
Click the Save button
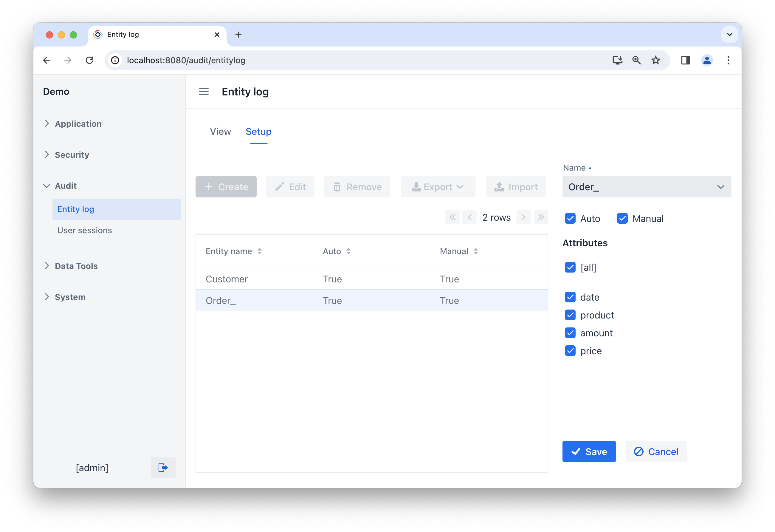[x=589, y=451]
